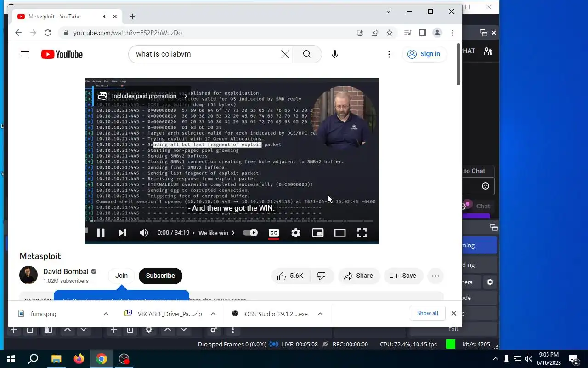The height and width of the screenshot is (368, 588).
Task: Click Exit button in OBS
Action: 453,329
